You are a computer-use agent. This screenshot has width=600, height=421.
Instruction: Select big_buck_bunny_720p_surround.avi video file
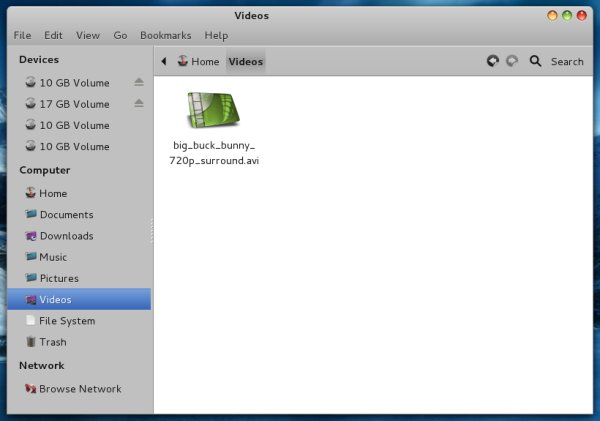pyautogui.click(x=214, y=129)
